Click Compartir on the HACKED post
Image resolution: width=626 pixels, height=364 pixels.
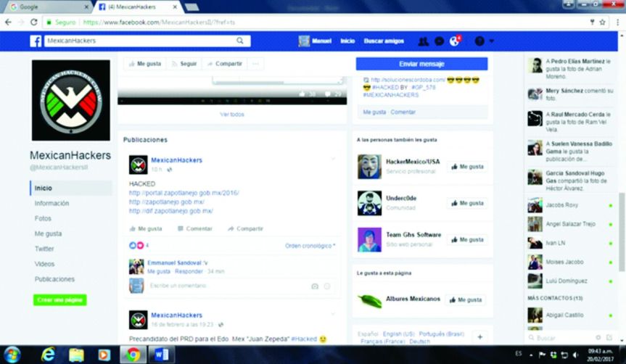pos(245,228)
